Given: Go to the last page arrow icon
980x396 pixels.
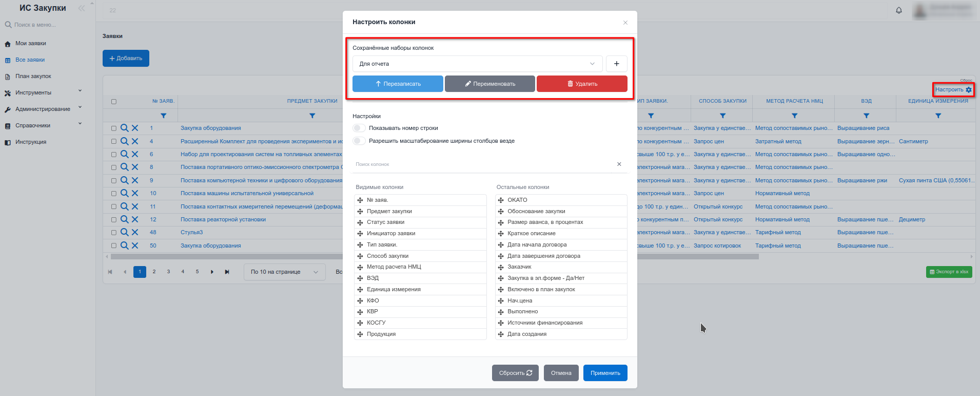Looking at the screenshot, I should click(227, 272).
